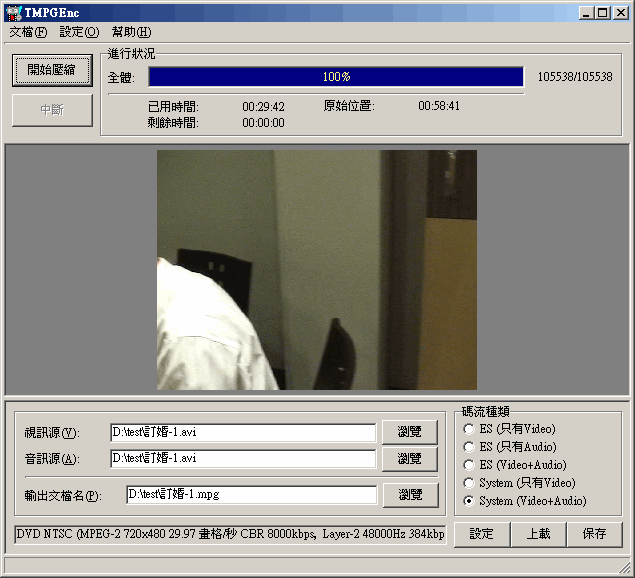The image size is (635, 578).
Task: Open the 幫助(H) menu
Action: point(132,32)
